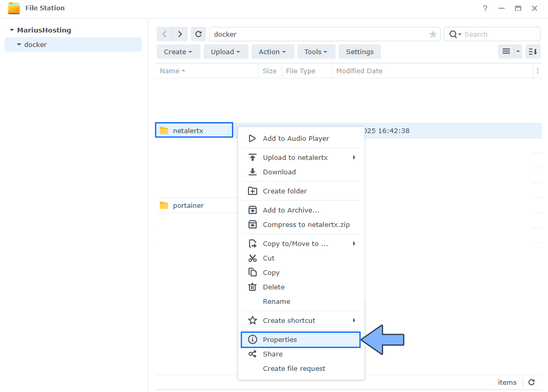Navigate back with the left arrow

point(164,34)
